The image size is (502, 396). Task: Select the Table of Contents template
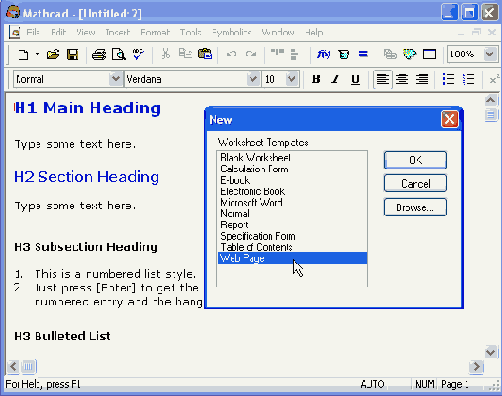pyautogui.click(x=292, y=247)
